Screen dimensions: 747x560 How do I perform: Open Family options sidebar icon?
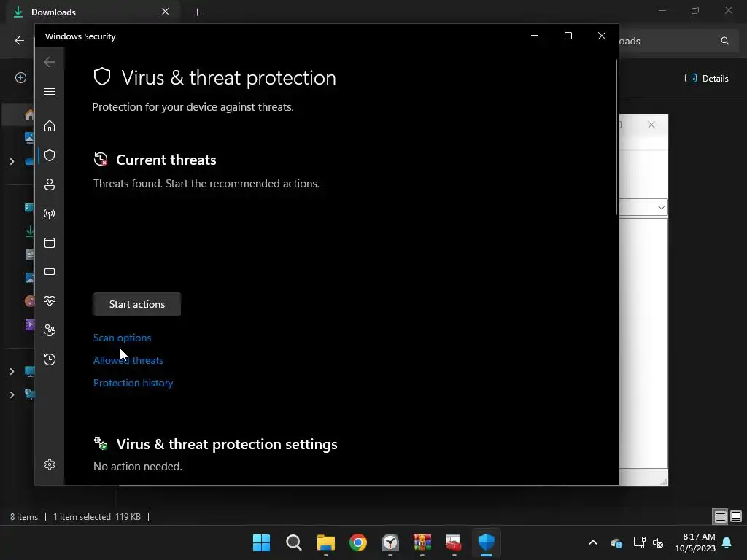(x=50, y=330)
